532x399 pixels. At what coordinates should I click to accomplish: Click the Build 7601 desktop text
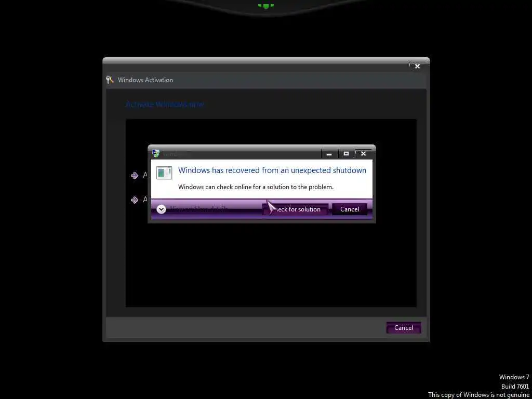point(515,386)
